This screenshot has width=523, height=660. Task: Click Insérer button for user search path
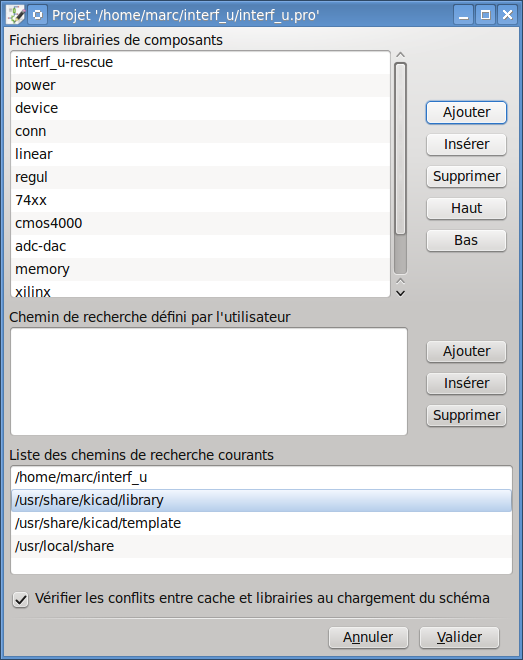pos(466,383)
